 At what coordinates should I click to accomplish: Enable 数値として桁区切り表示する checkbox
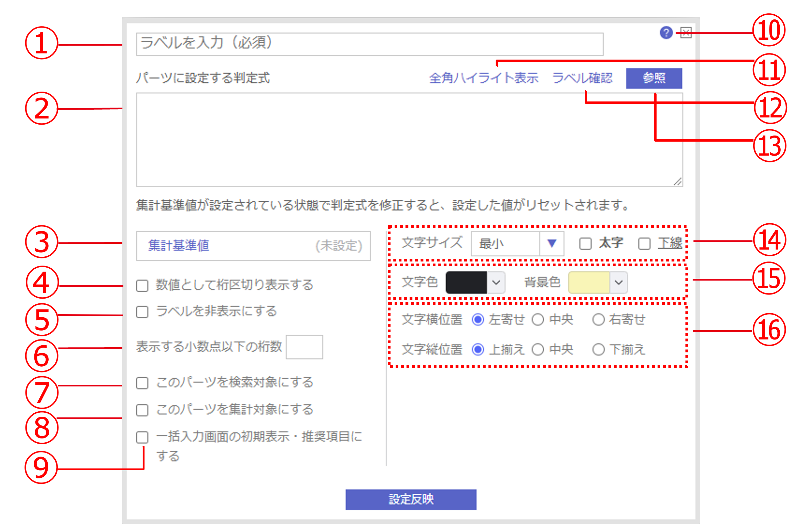tap(142, 285)
